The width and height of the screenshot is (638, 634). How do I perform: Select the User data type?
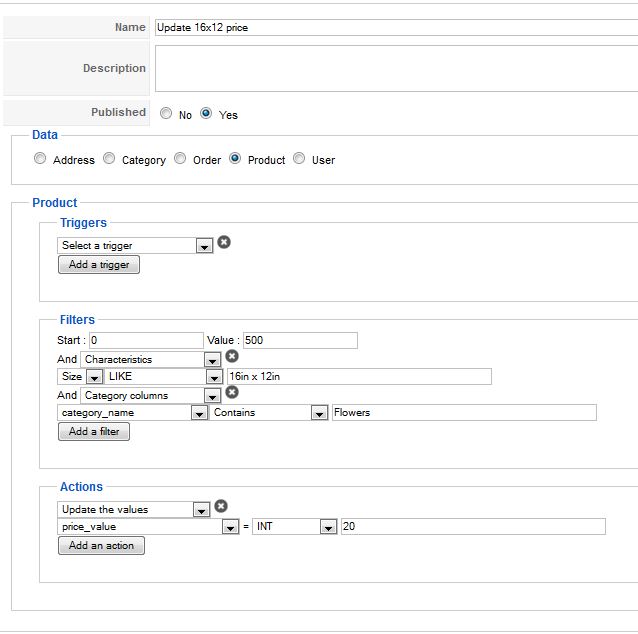tap(299, 159)
